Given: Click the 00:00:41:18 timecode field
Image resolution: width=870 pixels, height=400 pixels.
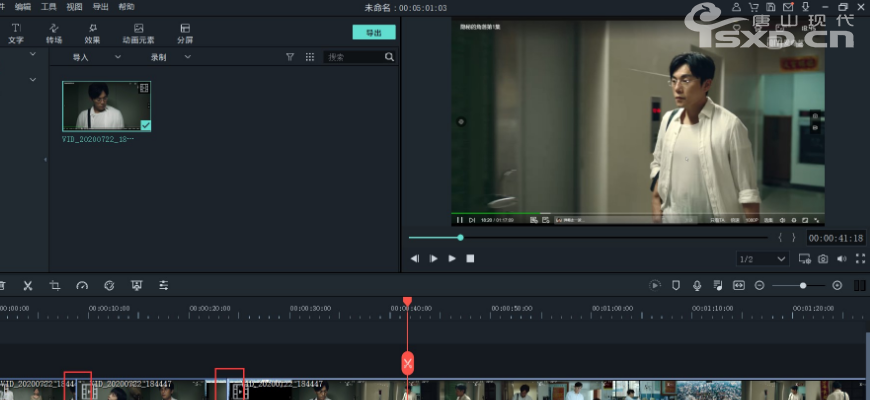Looking at the screenshot, I should [836, 238].
